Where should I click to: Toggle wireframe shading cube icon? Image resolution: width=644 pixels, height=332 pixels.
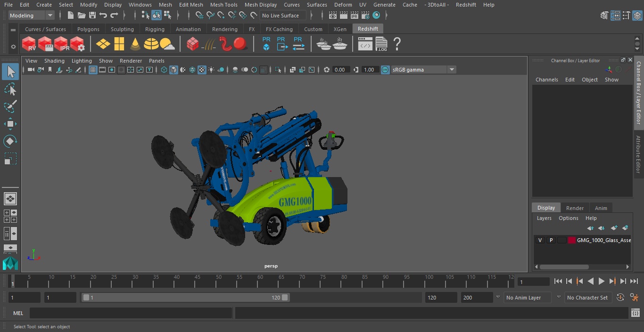[x=164, y=70]
